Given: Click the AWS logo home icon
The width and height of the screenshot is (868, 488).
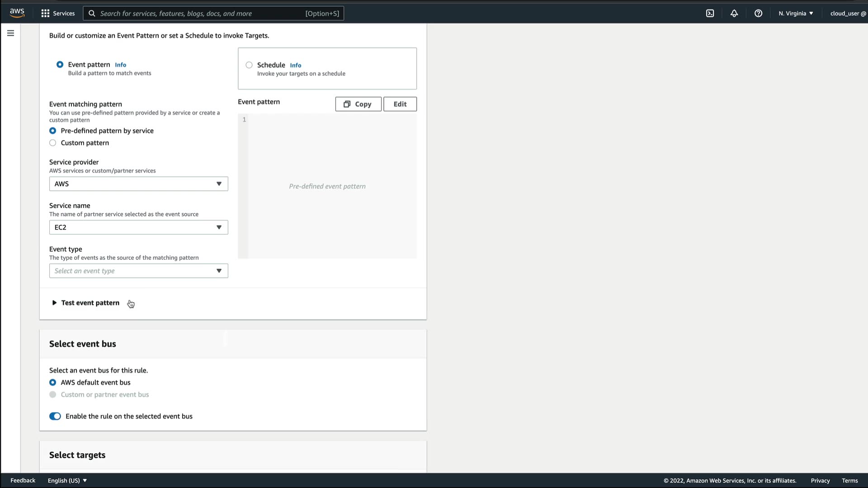Looking at the screenshot, I should [x=17, y=13].
